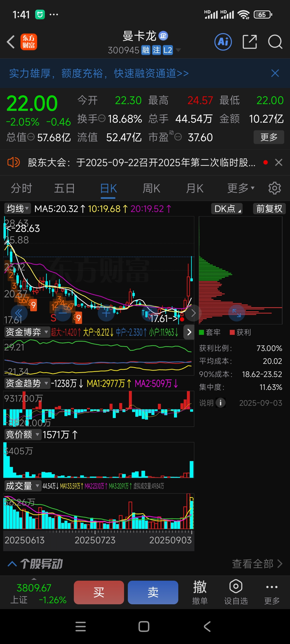The image size is (290, 644).
Task: Tap the chip distribution histogram
Action: tap(240, 270)
